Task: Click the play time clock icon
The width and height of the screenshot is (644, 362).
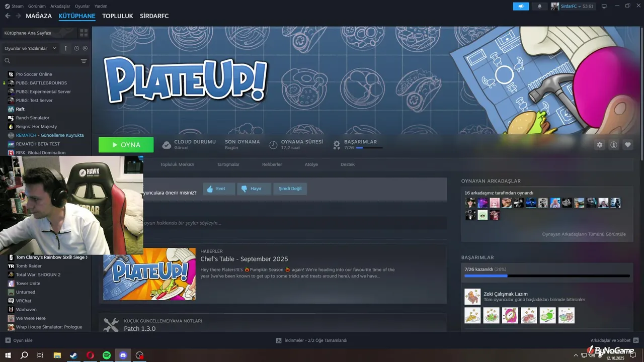Action: [x=273, y=145]
